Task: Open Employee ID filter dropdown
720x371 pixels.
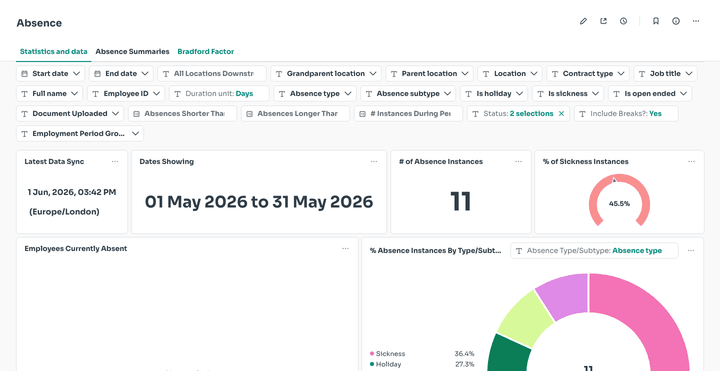Action: pos(126,94)
